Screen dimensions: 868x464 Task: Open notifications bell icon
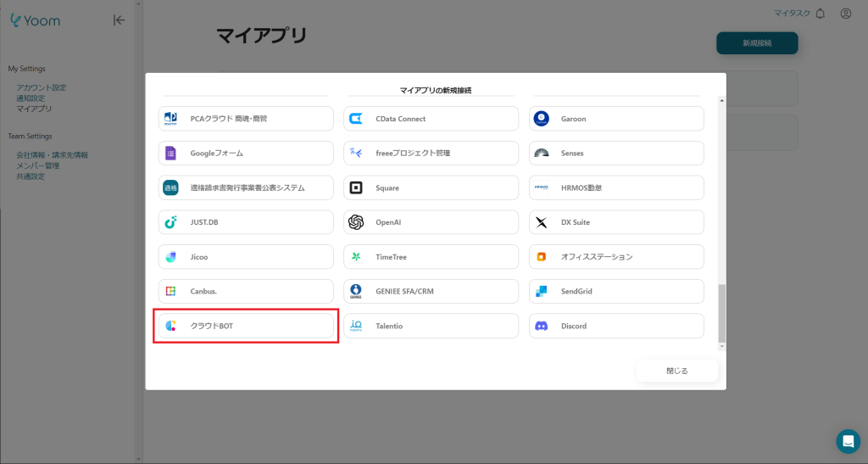[821, 14]
